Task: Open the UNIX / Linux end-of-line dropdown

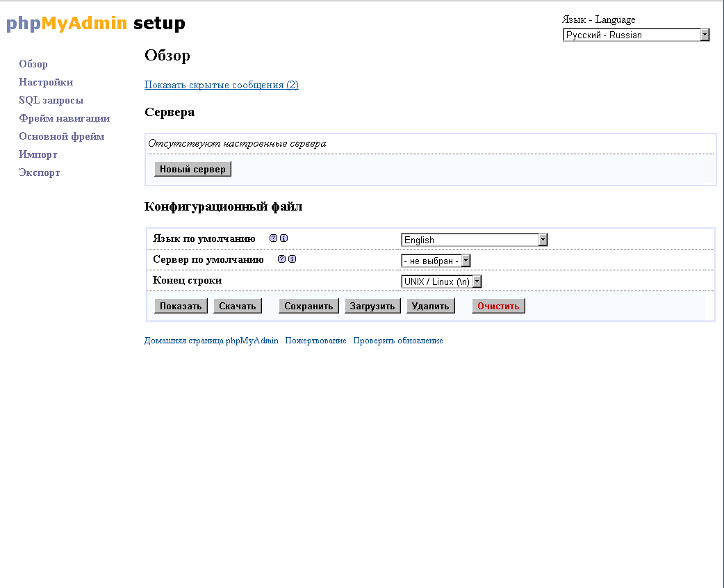Action: pyautogui.click(x=441, y=281)
